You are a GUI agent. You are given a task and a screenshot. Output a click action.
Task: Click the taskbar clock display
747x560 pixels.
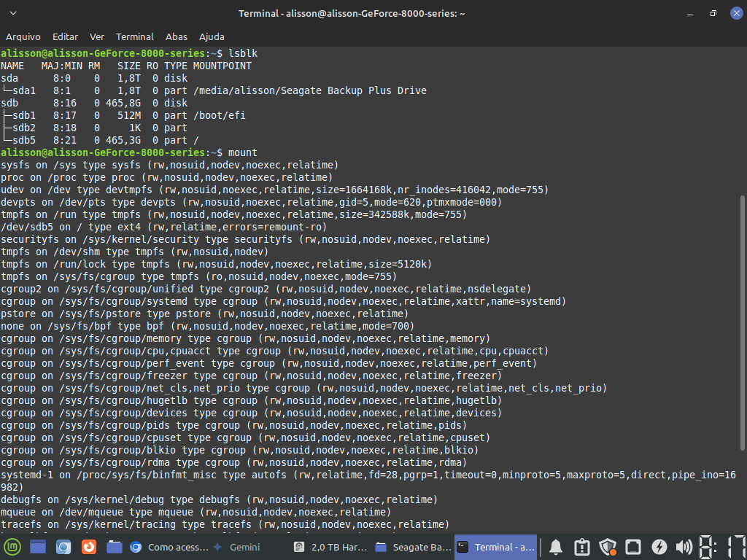722,547
